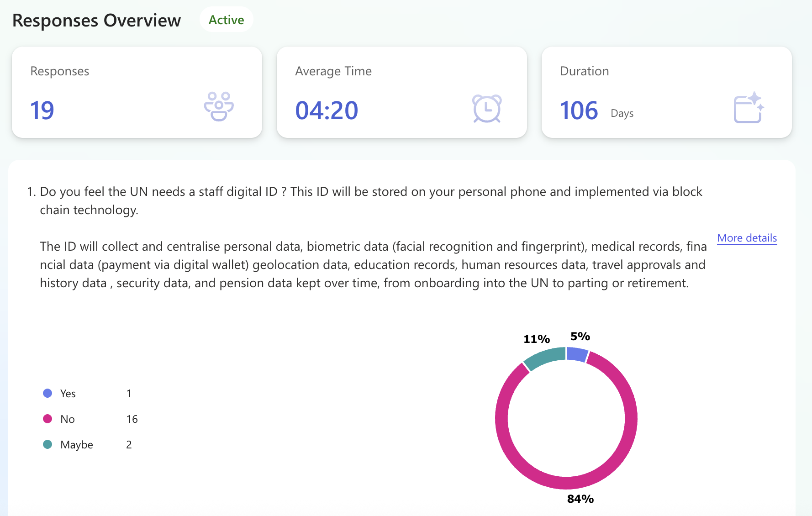Click the Active status badge
The height and width of the screenshot is (516, 812).
[x=226, y=20]
